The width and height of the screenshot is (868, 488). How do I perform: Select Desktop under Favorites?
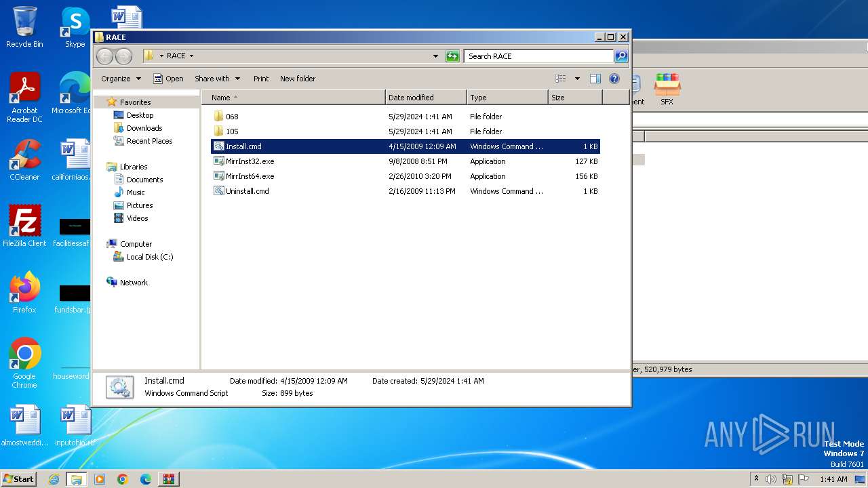[140, 115]
